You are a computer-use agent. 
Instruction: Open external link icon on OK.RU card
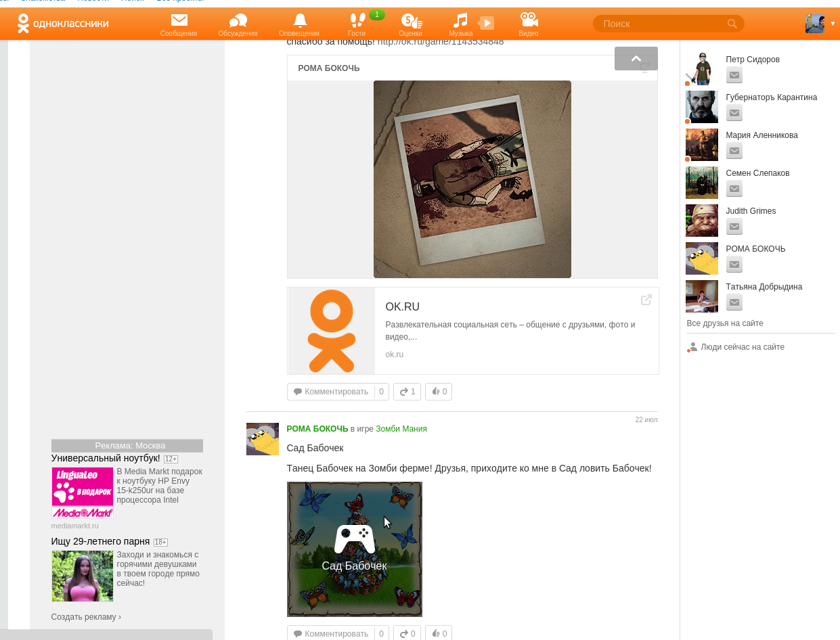tap(646, 300)
